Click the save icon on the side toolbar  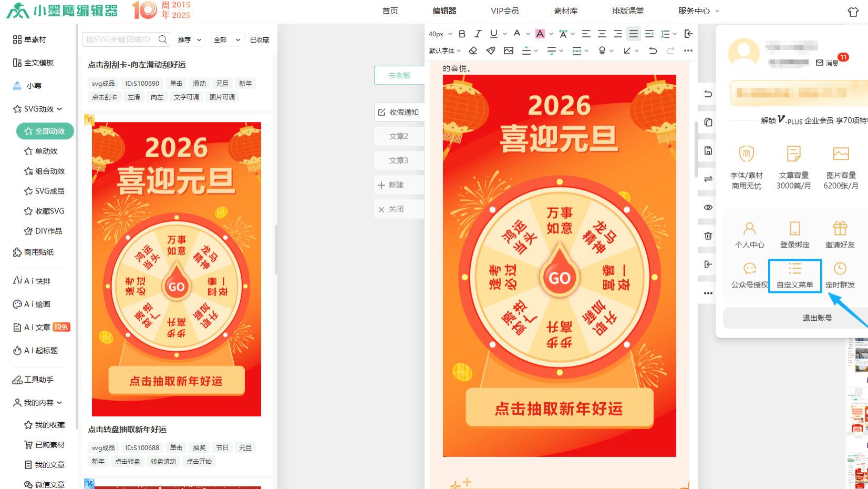point(708,150)
